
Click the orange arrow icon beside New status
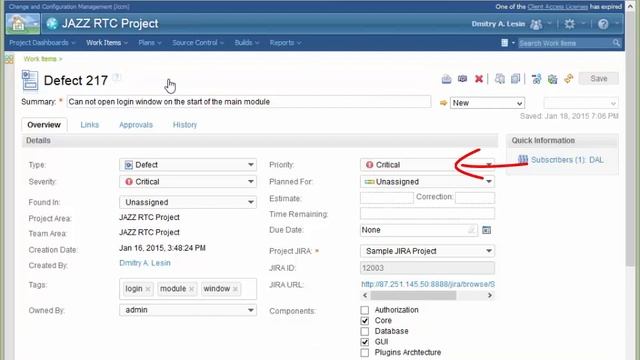pyautogui.click(x=443, y=103)
